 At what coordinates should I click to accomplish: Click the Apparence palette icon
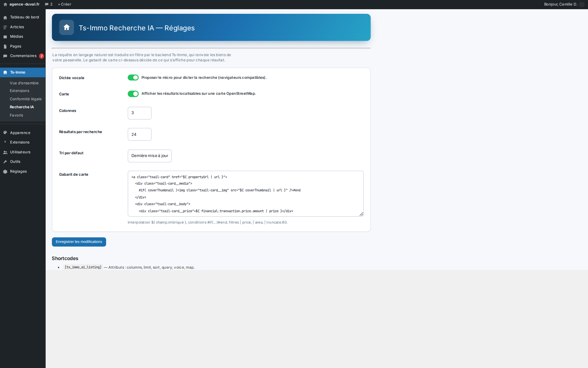point(5,133)
